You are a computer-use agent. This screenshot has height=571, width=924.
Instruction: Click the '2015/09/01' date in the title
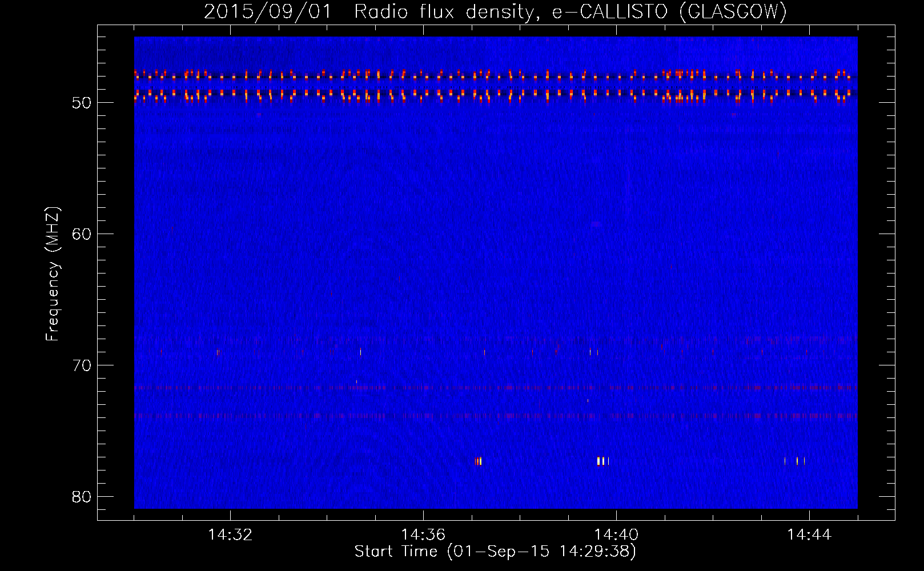point(268,11)
